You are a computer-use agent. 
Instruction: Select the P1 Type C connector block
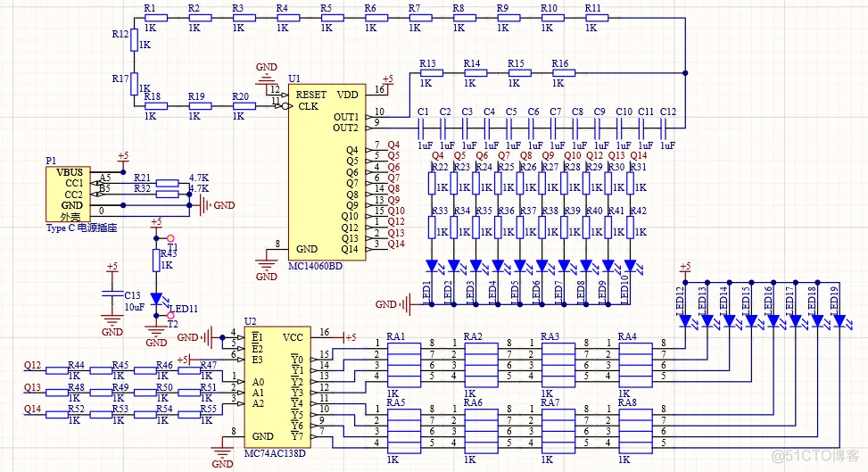(x=68, y=194)
